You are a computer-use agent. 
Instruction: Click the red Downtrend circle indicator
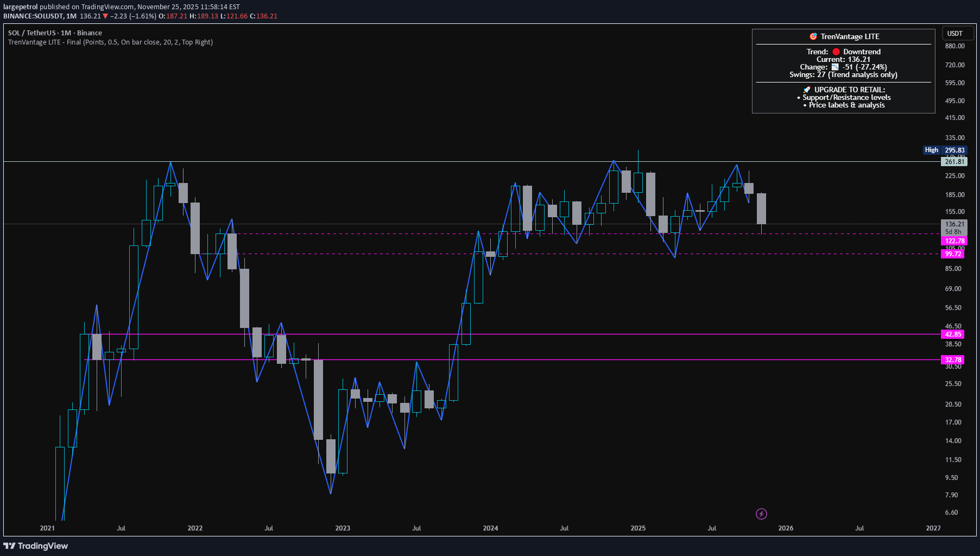(836, 52)
